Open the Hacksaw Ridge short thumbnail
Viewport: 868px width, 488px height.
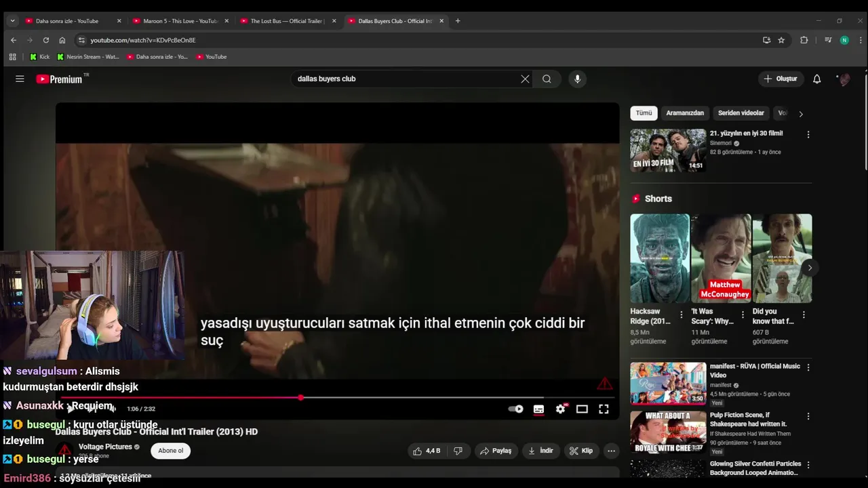point(660,258)
